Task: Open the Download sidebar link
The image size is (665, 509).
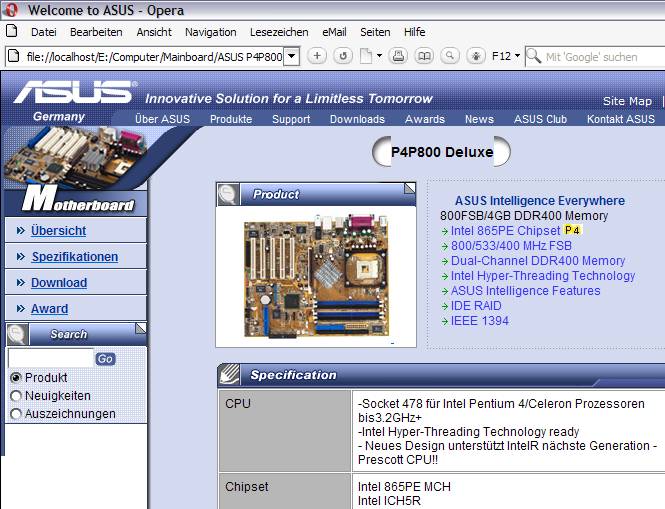Action: coord(59,282)
